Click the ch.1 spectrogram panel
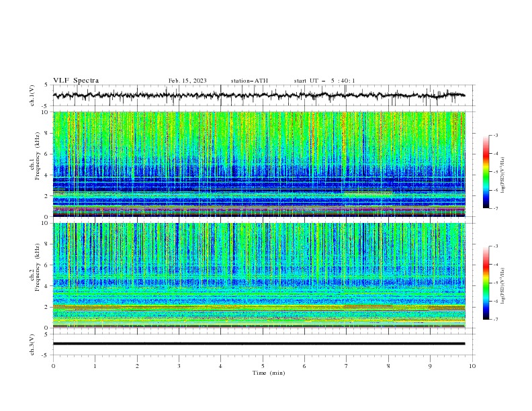Viewport: 532px width, 411px height. coord(259,164)
